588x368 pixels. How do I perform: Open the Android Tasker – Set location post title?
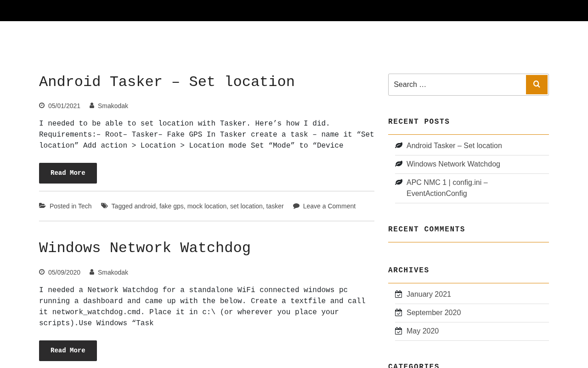(x=167, y=82)
